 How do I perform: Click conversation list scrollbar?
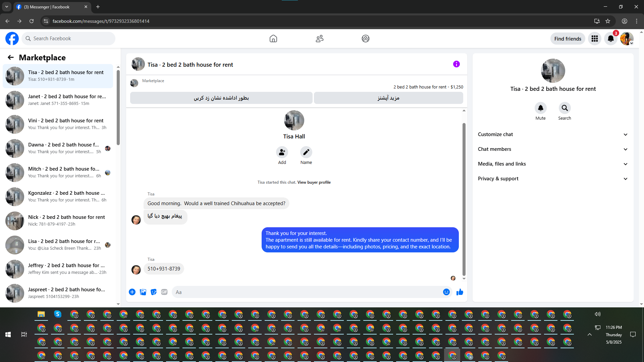click(118, 107)
